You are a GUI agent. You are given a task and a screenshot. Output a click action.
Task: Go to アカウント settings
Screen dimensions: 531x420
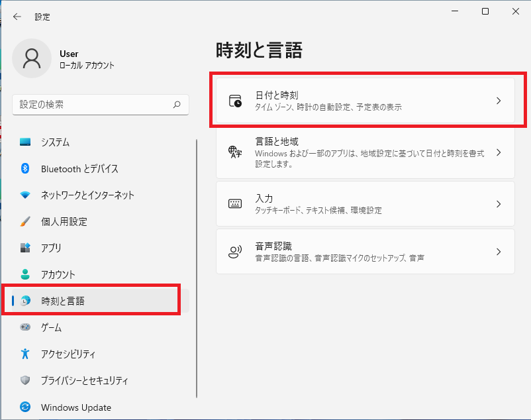coord(100,274)
